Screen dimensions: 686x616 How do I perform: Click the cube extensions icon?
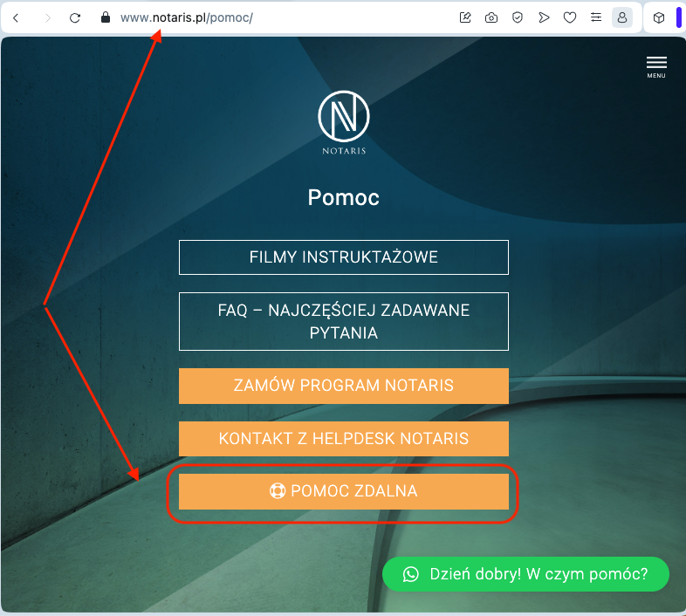[659, 17]
